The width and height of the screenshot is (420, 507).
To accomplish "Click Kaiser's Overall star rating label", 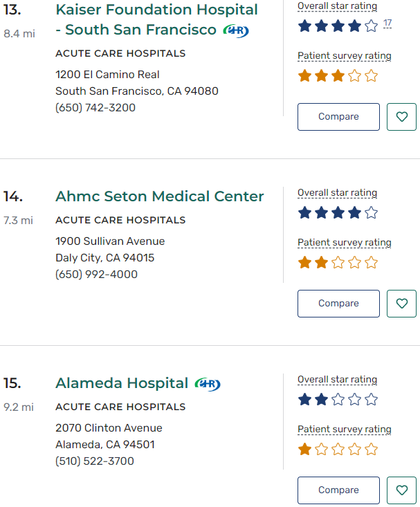I will click(x=337, y=6).
